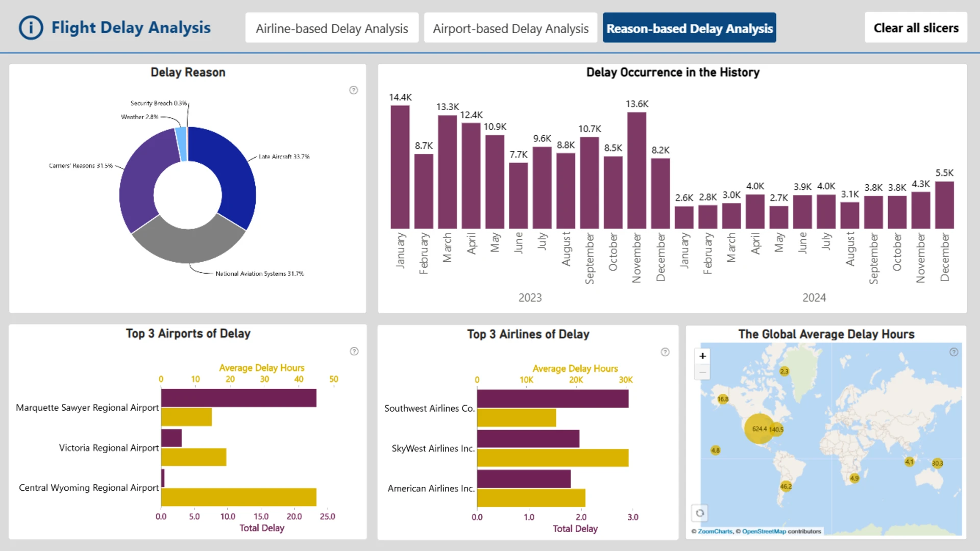Reset the map view with the refresh icon
980x551 pixels.
click(x=700, y=513)
